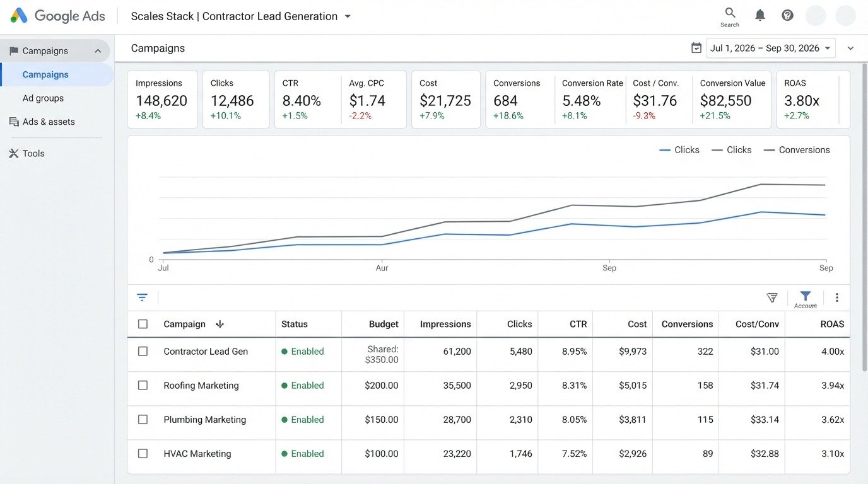Open the Contractor Lead Gen campaign
868x484 pixels.
pyautogui.click(x=206, y=352)
